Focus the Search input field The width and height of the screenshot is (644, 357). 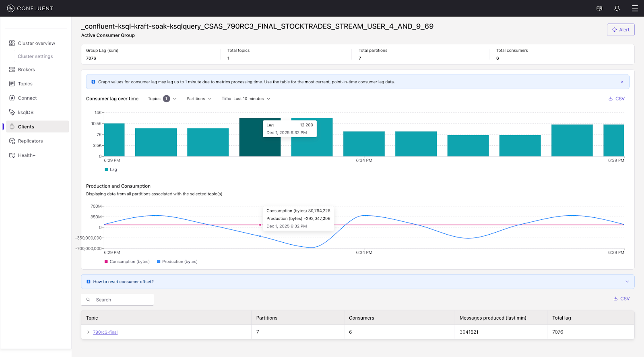118,299
